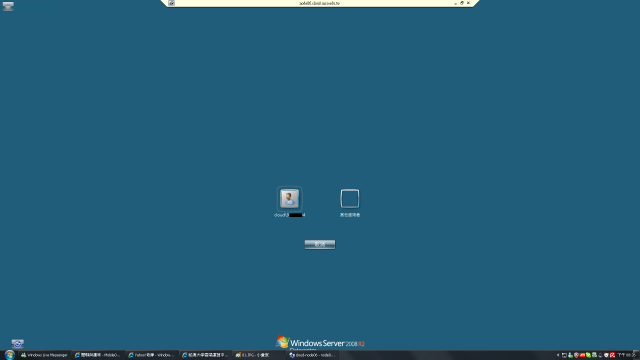640x360 pixels.
Task: Click the red shield security tray icon
Action: 576,355
